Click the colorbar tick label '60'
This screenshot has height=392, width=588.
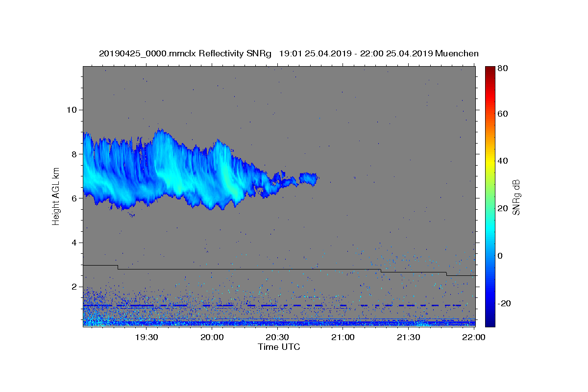pyautogui.click(x=503, y=114)
